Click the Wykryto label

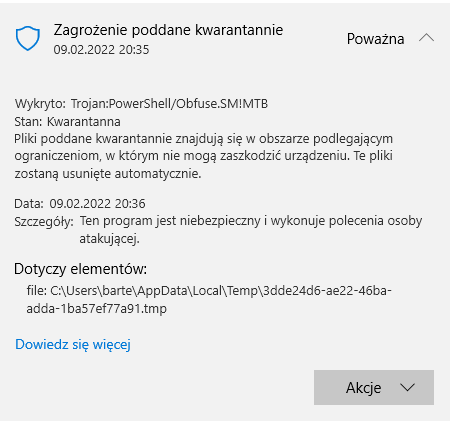click(40, 104)
